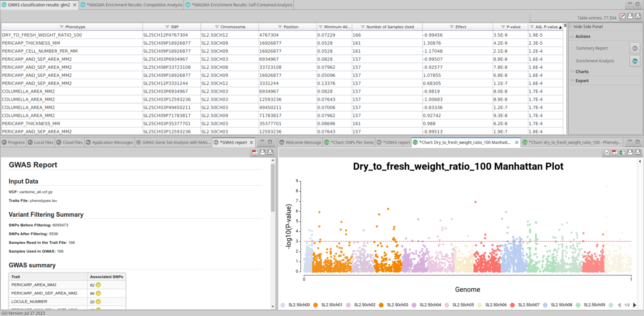Open Summary Report using the Ht icon
Screen dimensions: 644x316
coord(634,48)
